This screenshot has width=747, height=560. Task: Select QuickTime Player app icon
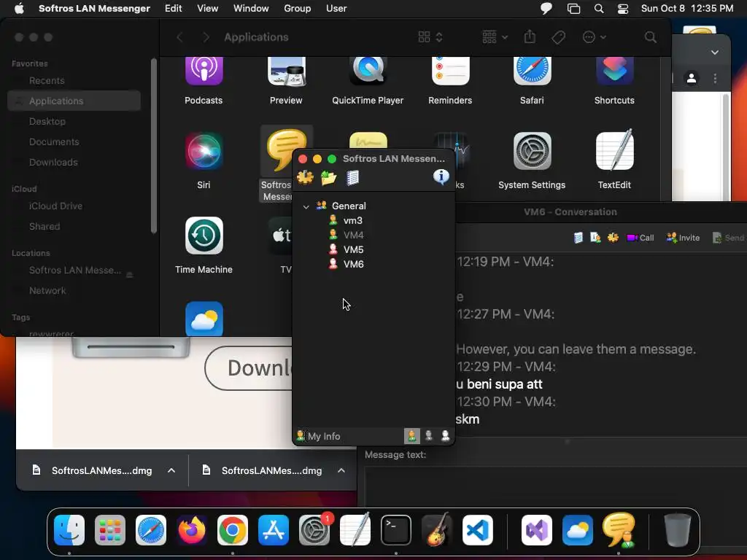click(x=368, y=71)
